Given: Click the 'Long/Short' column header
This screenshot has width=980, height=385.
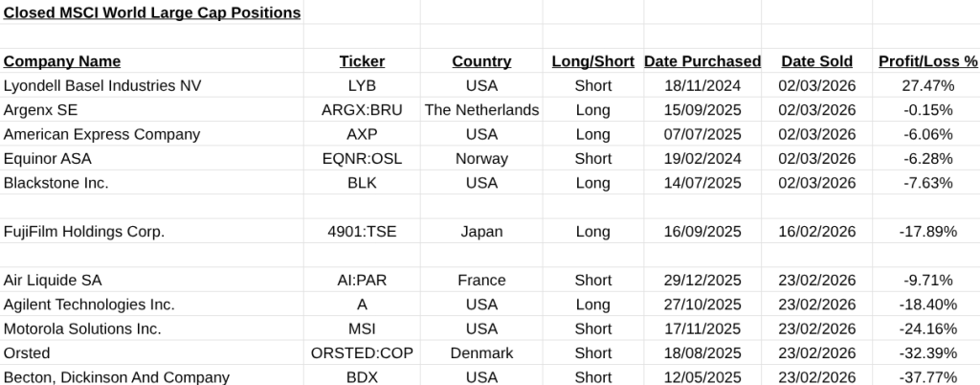Looking at the screenshot, I should click(x=593, y=61).
